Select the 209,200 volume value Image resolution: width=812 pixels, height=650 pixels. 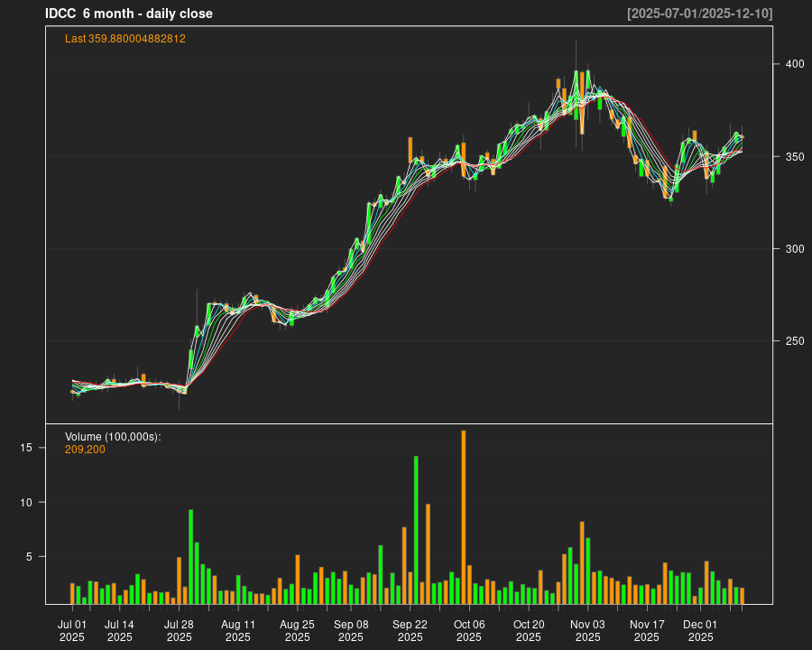(x=85, y=450)
